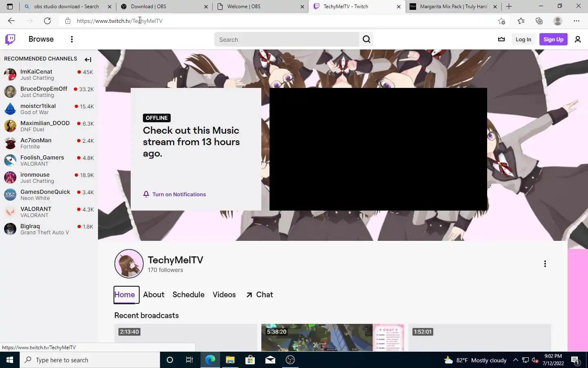Image resolution: width=588 pixels, height=368 pixels.
Task: Click the Sign Up button
Action: [x=553, y=39]
